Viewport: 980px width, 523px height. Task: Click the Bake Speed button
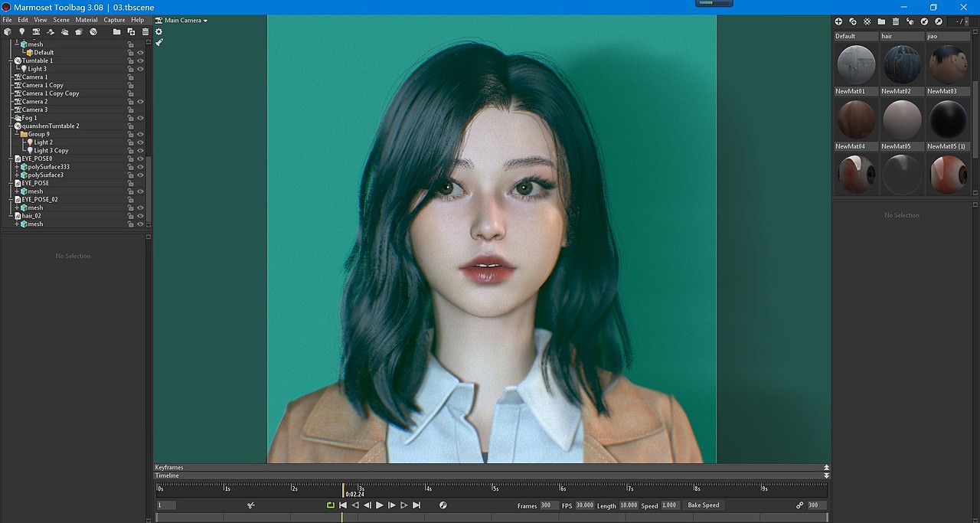(704, 505)
